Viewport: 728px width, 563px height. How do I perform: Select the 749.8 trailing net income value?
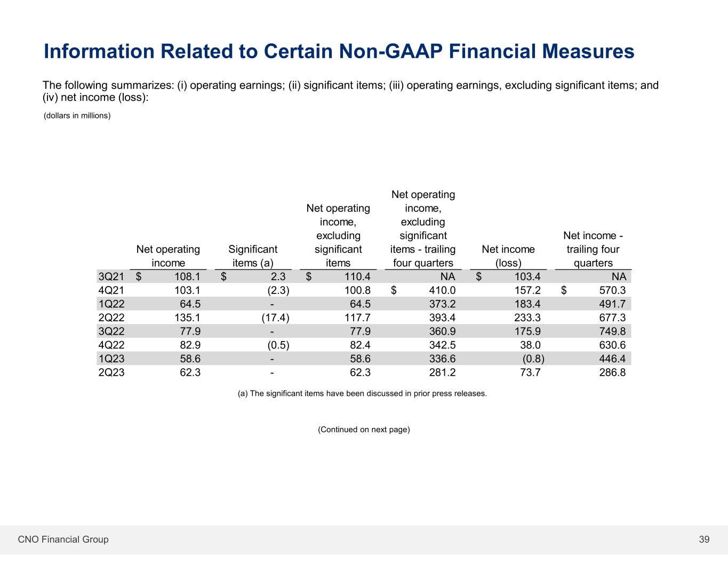(x=612, y=331)
